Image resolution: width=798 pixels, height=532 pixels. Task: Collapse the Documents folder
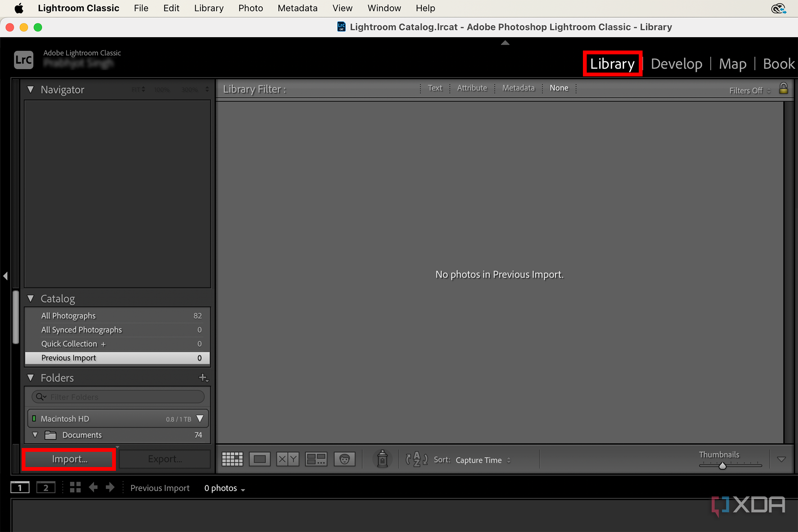click(35, 435)
